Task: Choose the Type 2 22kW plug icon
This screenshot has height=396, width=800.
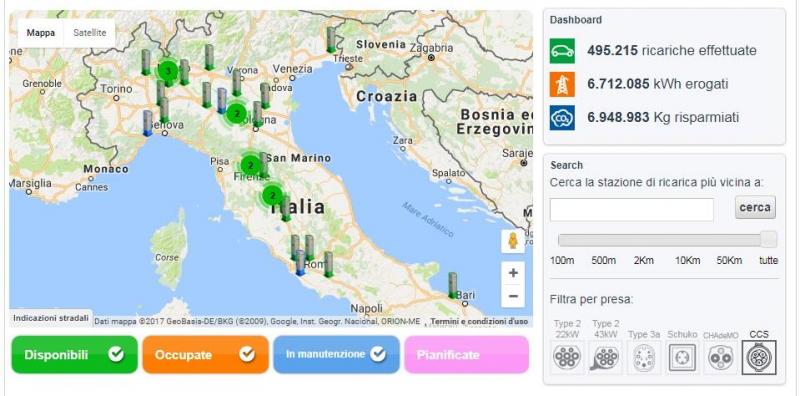Action: pos(567,357)
